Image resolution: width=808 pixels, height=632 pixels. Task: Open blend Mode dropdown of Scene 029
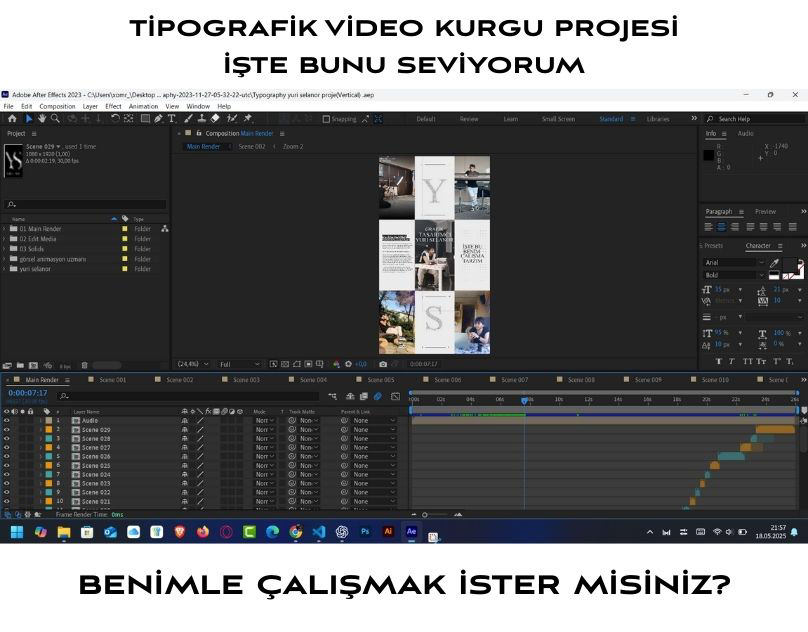[264, 429]
